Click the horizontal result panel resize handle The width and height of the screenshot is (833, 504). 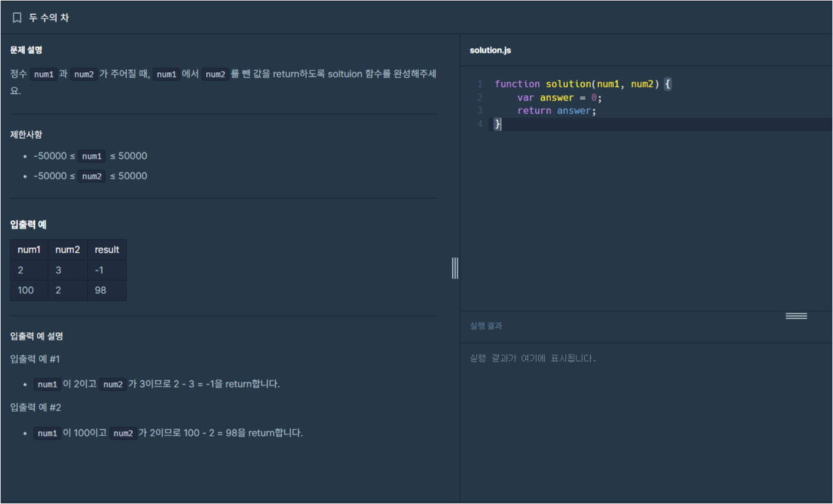(796, 316)
